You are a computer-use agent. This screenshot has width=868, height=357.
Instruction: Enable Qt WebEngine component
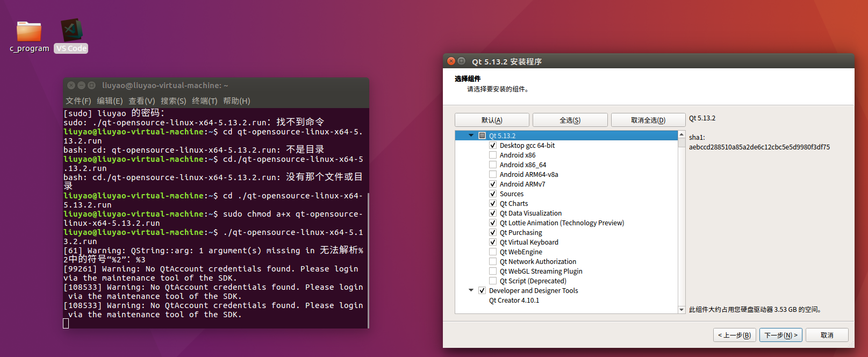[x=493, y=252]
